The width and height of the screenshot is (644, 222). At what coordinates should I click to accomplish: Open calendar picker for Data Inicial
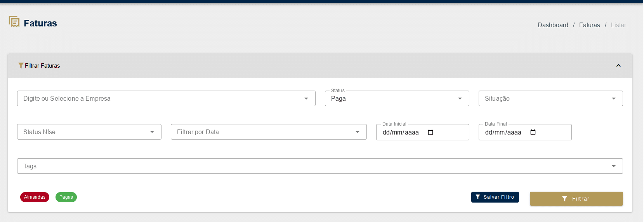click(x=430, y=132)
